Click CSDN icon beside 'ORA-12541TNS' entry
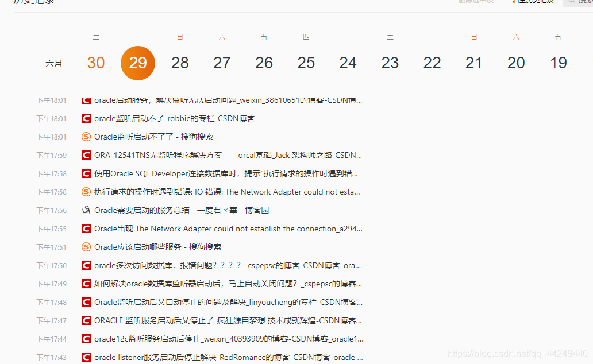The width and height of the screenshot is (593, 364). (x=86, y=156)
